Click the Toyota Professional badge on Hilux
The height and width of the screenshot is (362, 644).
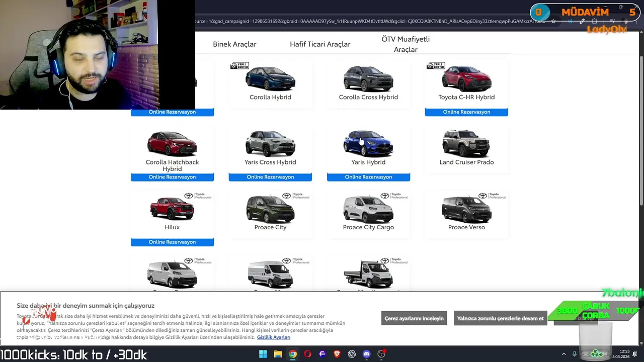(198, 196)
